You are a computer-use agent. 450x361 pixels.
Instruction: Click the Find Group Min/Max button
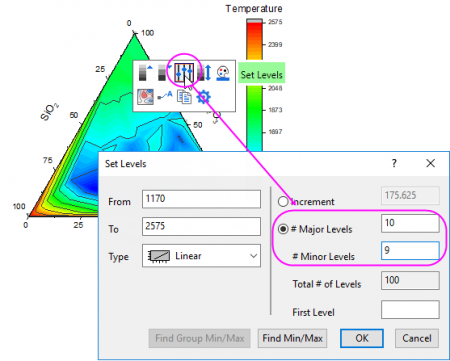(x=200, y=338)
